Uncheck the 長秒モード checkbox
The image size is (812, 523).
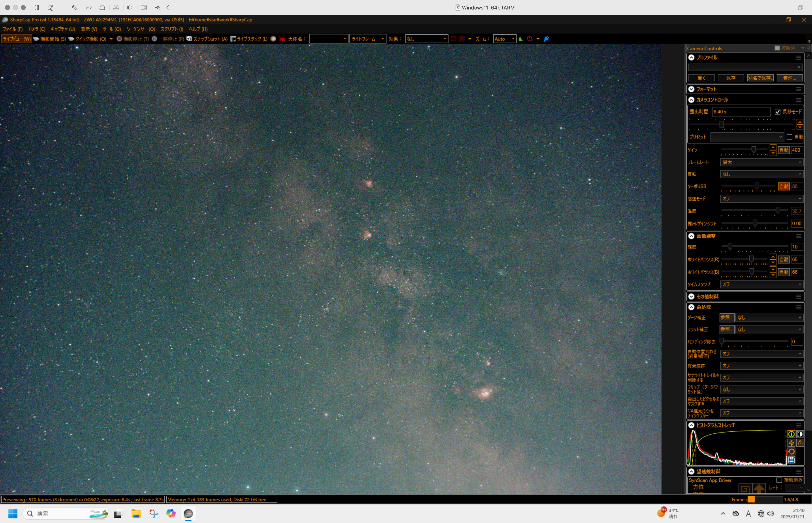pyautogui.click(x=777, y=112)
